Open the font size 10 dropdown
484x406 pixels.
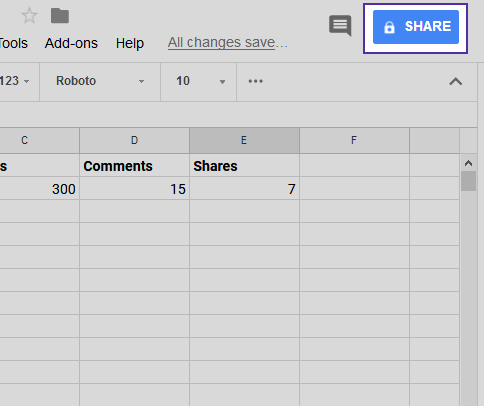coord(199,81)
